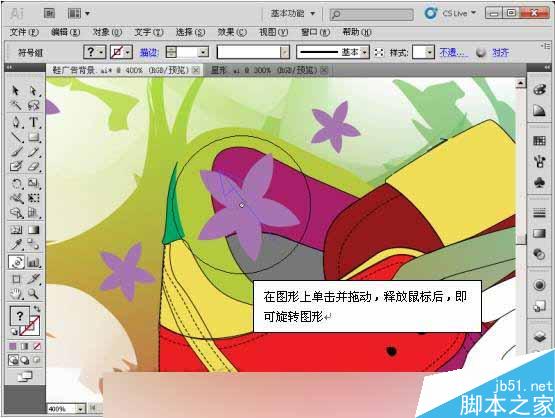Swap fill and stroke arrows

click(x=36, y=309)
